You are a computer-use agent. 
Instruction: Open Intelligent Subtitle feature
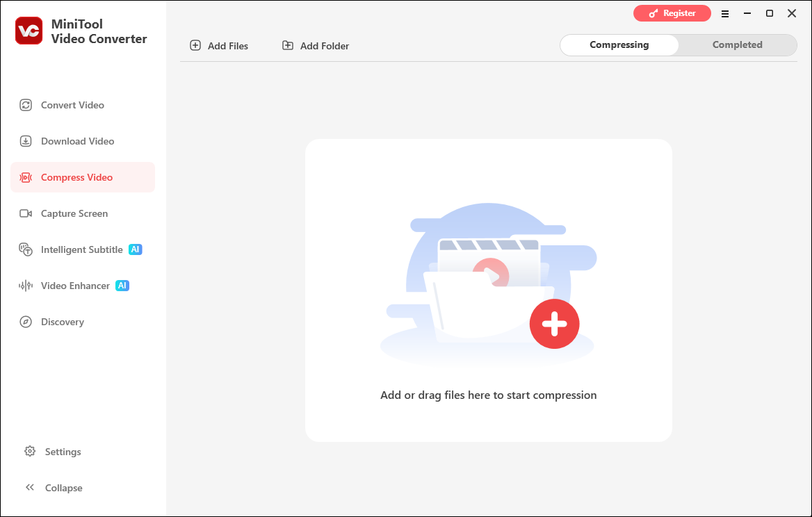point(83,249)
